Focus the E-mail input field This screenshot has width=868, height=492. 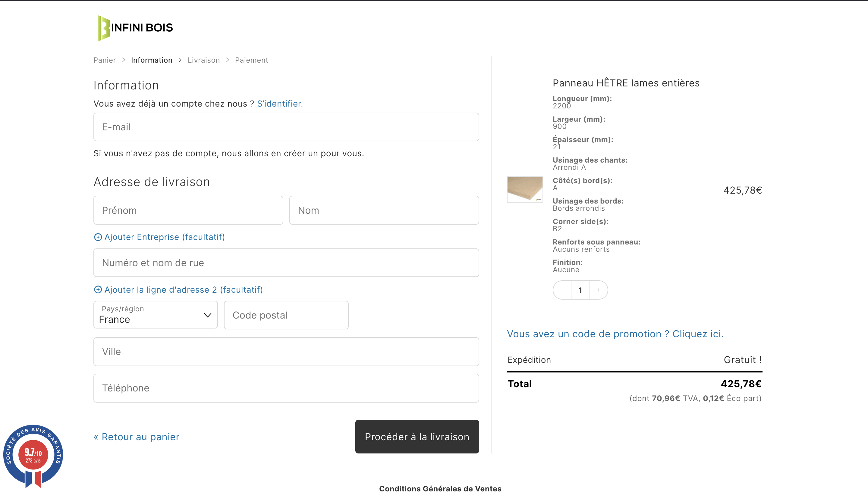286,127
